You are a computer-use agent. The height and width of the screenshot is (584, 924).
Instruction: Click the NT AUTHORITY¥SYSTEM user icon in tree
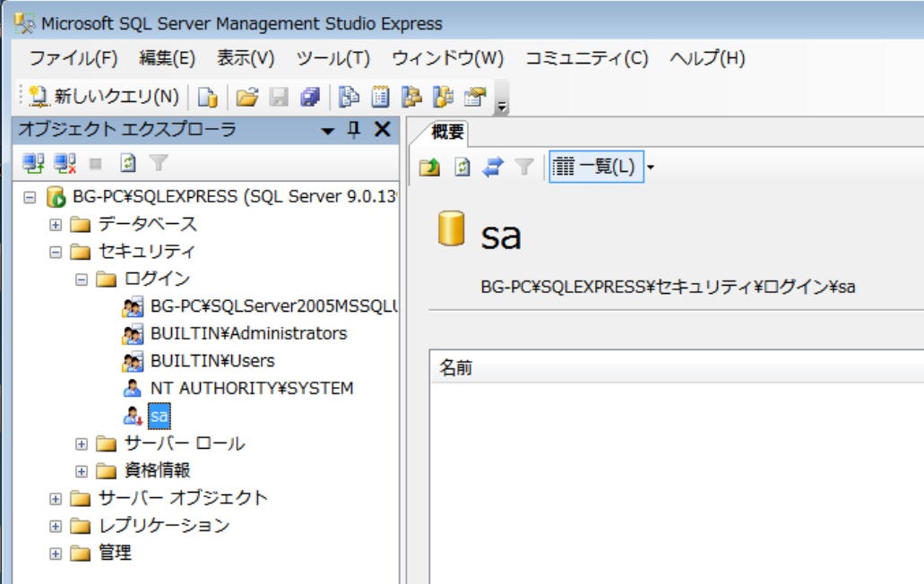[132, 389]
